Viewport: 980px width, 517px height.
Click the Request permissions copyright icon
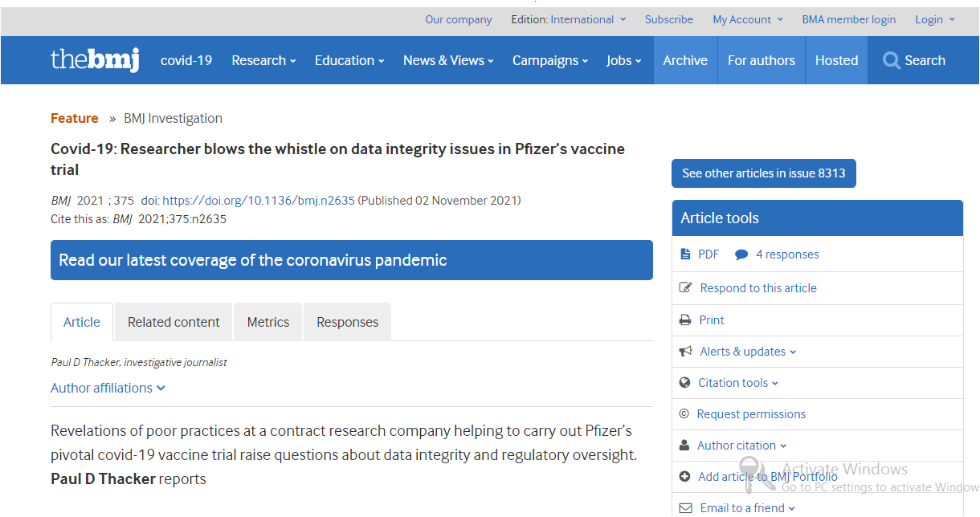(x=684, y=414)
